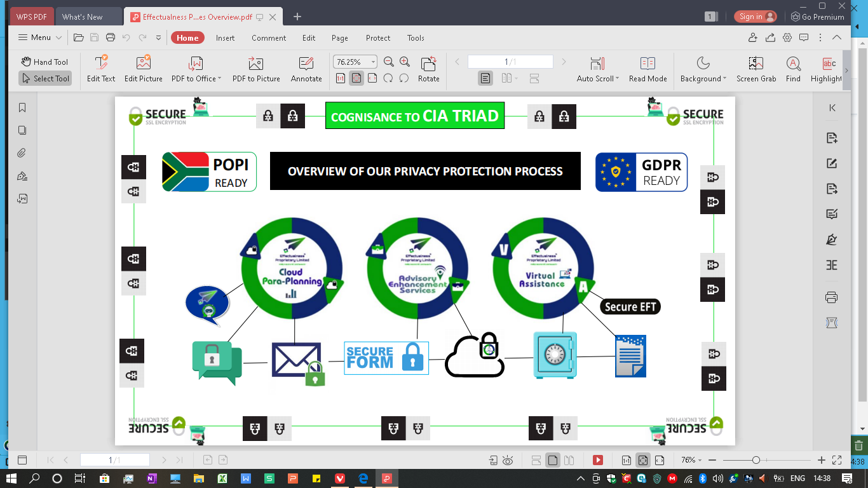This screenshot has height=488, width=868.
Task: Enable Read Mode
Action: point(648,69)
